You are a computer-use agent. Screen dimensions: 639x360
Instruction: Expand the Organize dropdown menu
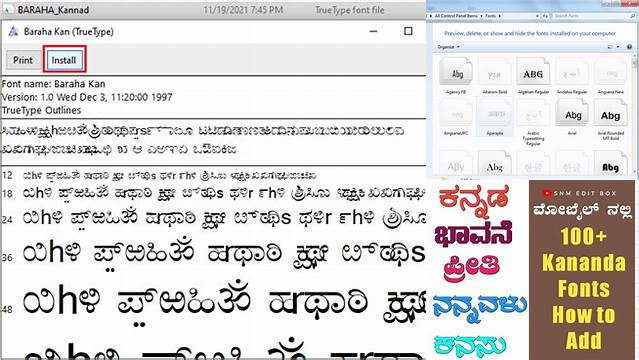448,47
